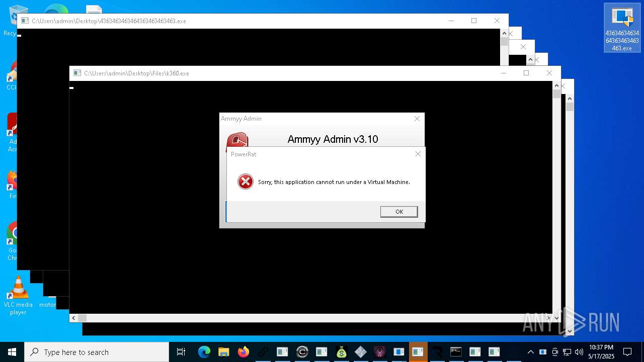The height and width of the screenshot is (362, 644).
Task: Click the Google Chrome desktop shortcut
Action: point(11,242)
